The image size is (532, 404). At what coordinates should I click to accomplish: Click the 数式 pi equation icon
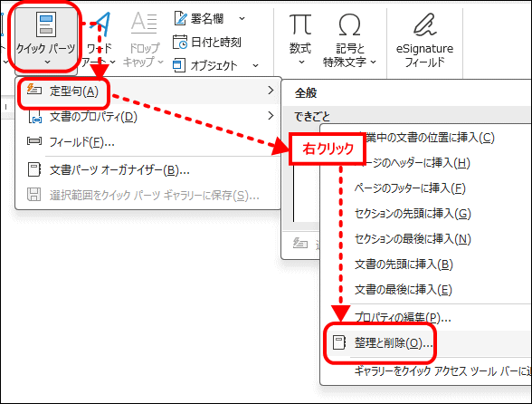(300, 24)
